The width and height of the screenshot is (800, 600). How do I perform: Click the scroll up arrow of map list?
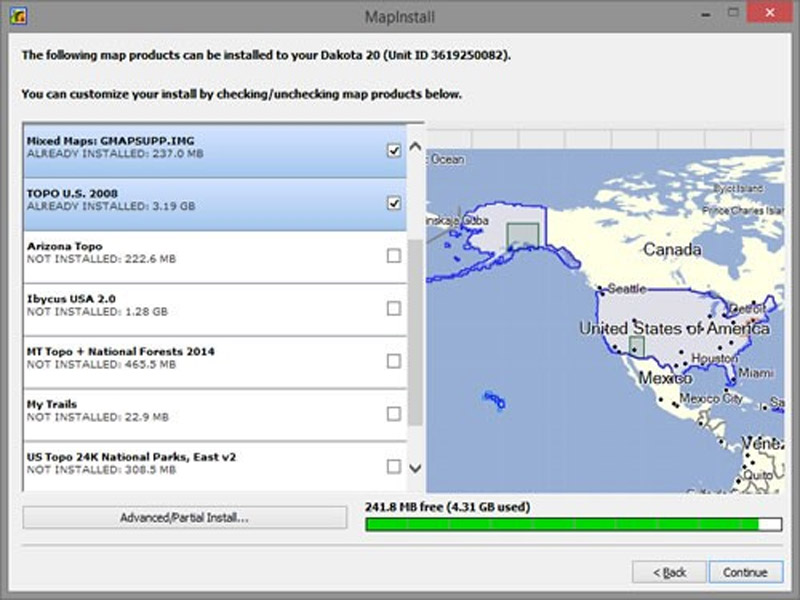click(x=415, y=147)
